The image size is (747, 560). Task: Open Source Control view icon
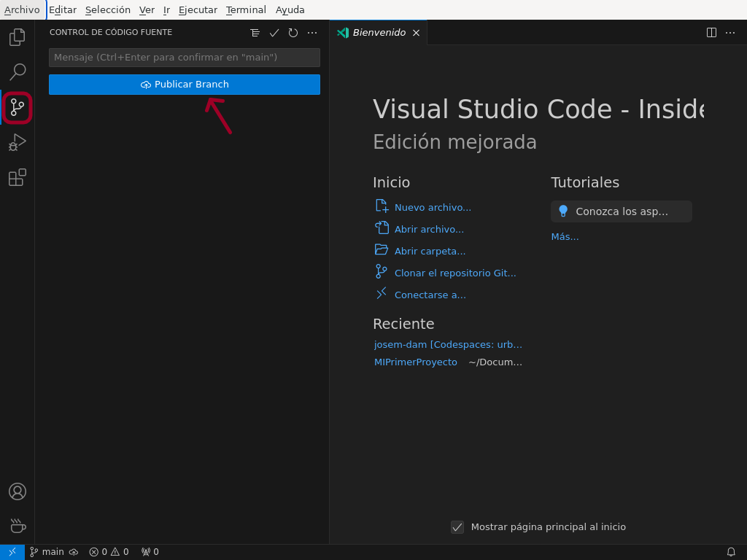coord(18,107)
